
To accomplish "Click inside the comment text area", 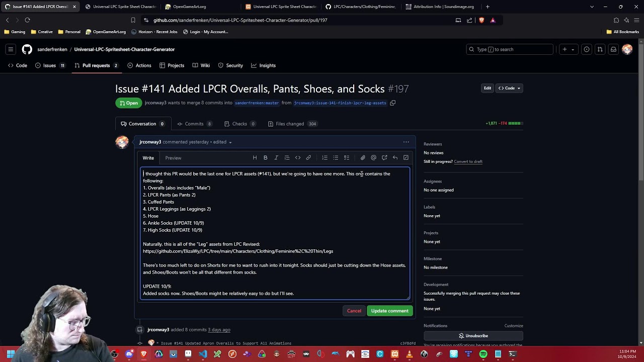I will (275, 233).
